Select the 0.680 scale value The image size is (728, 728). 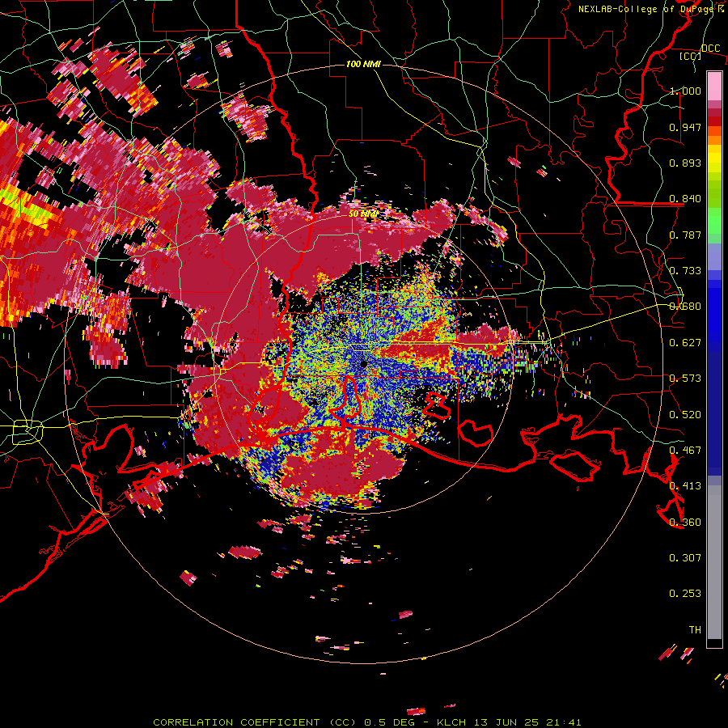point(685,307)
